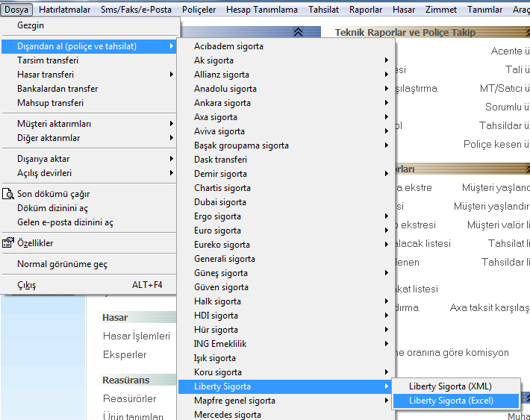
Task: Open the Hasar İşlemleri link
Action: pyautogui.click(x=137, y=336)
